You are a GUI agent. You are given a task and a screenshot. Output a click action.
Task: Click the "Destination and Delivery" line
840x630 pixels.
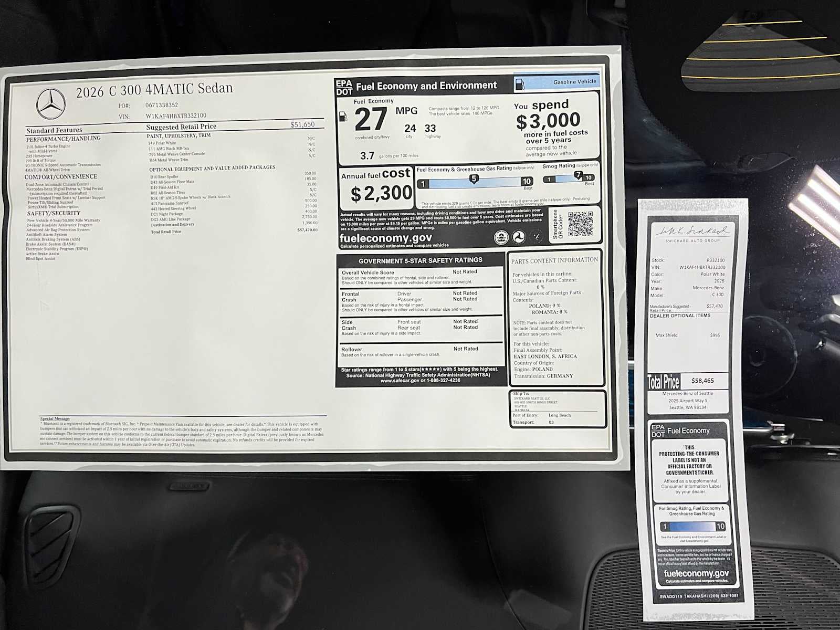coord(173,225)
